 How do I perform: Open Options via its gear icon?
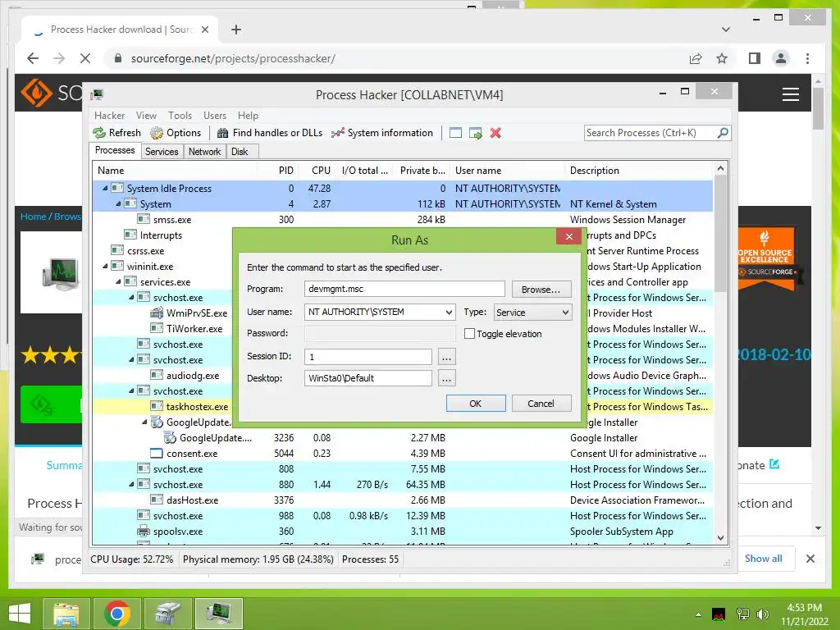(157, 133)
